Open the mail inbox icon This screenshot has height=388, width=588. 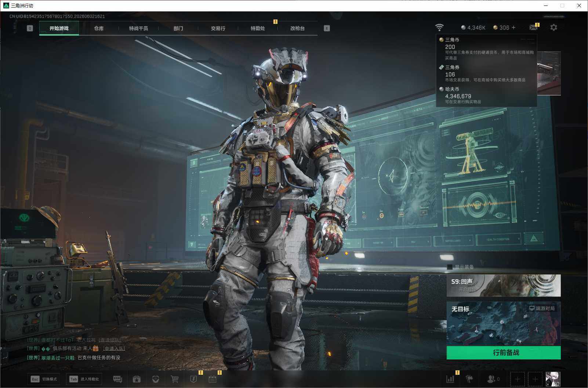(534, 27)
